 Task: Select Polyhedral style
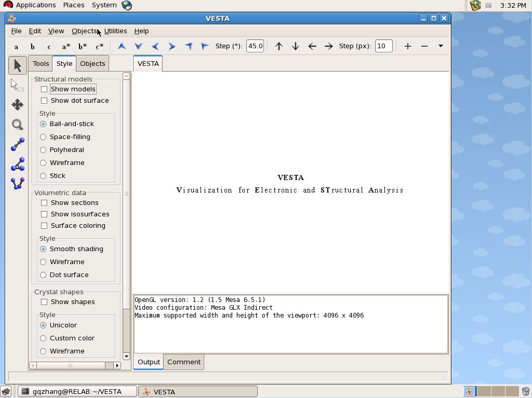pyautogui.click(x=43, y=150)
